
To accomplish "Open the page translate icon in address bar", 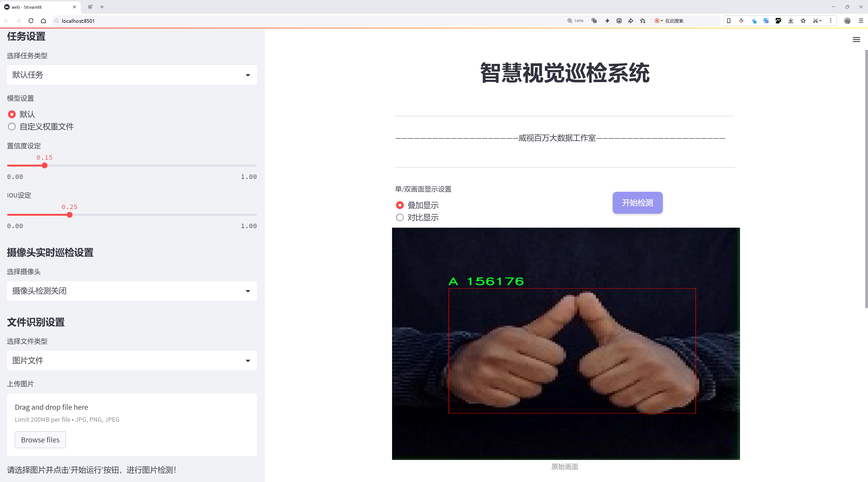I will 594,21.
